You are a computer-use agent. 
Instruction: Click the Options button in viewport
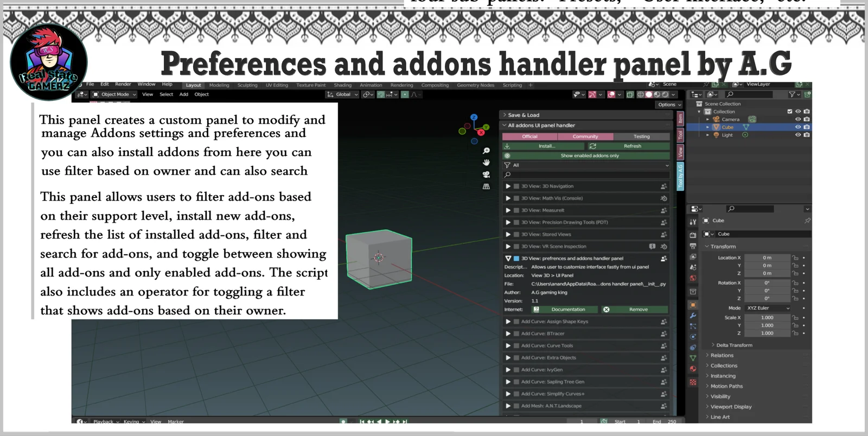click(669, 105)
